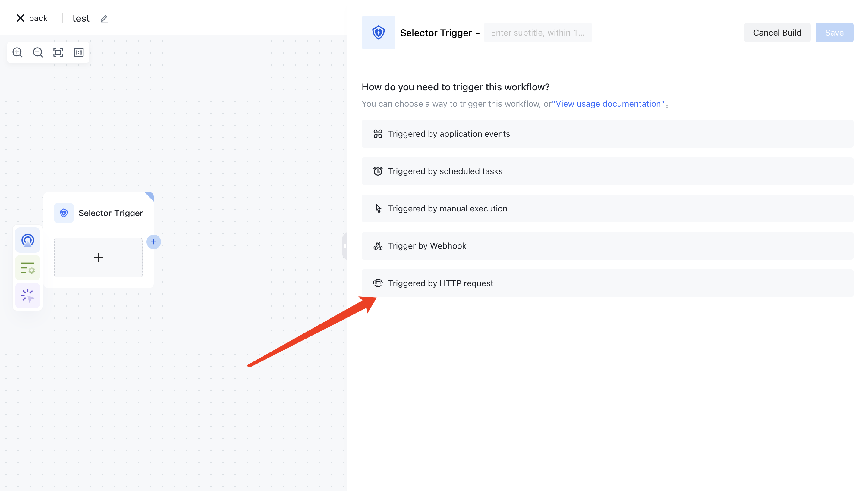This screenshot has height=491, width=868.
Task: Pick Triggered by HTTP request option
Action: [x=441, y=283]
